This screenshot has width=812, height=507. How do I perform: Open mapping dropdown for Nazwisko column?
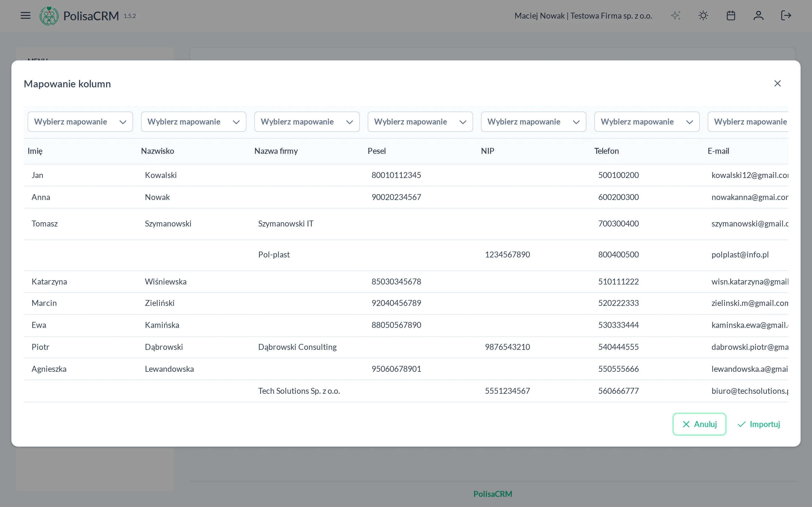tap(194, 122)
